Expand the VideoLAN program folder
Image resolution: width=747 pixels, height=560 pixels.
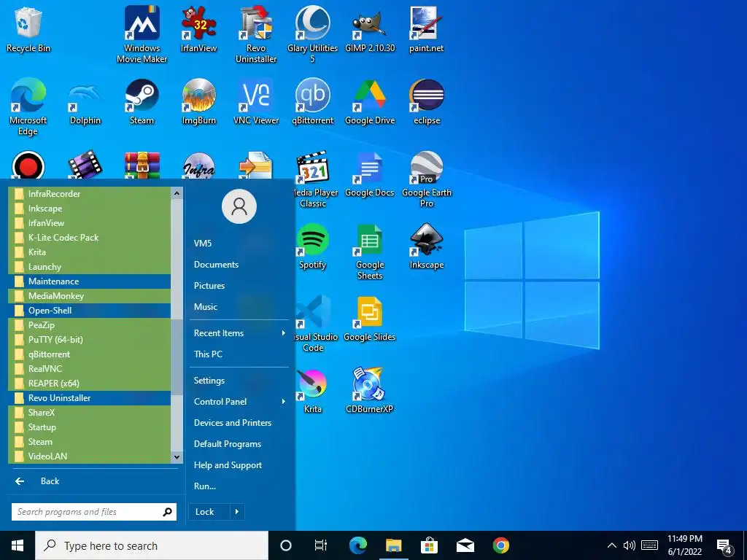pyautogui.click(x=90, y=456)
